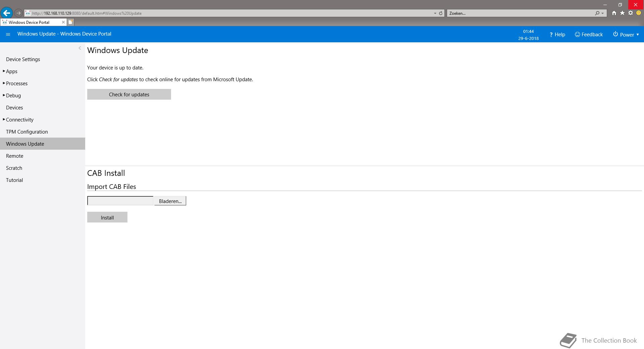Go back with the browser back arrow

pos(7,13)
